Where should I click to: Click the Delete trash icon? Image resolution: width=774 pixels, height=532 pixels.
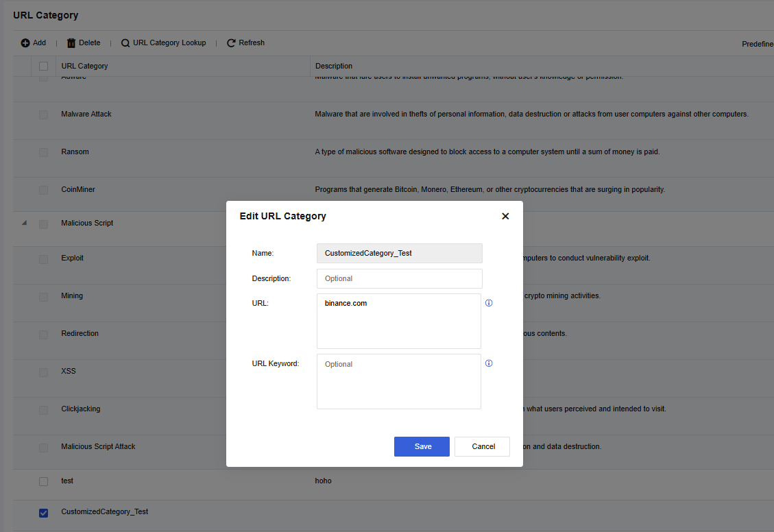[71, 43]
